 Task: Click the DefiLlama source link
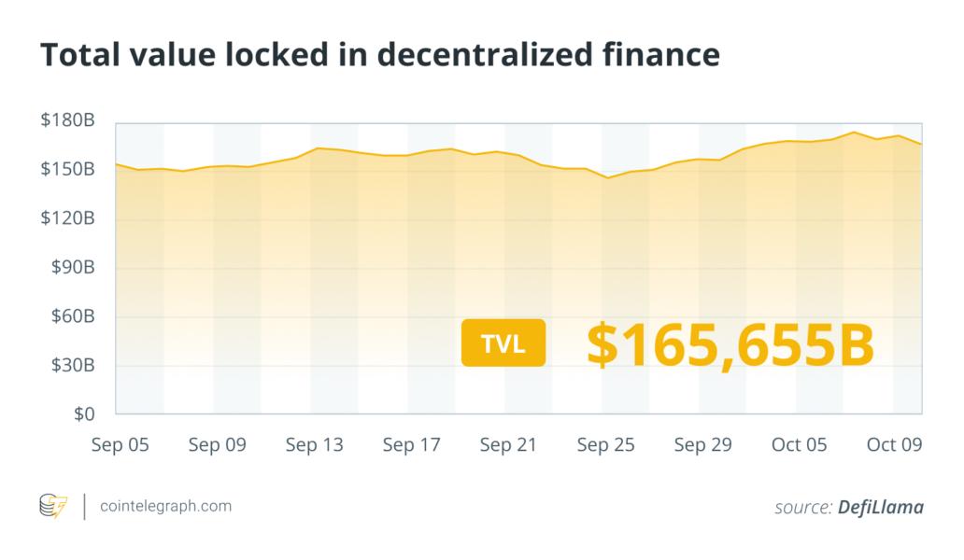[879, 508]
